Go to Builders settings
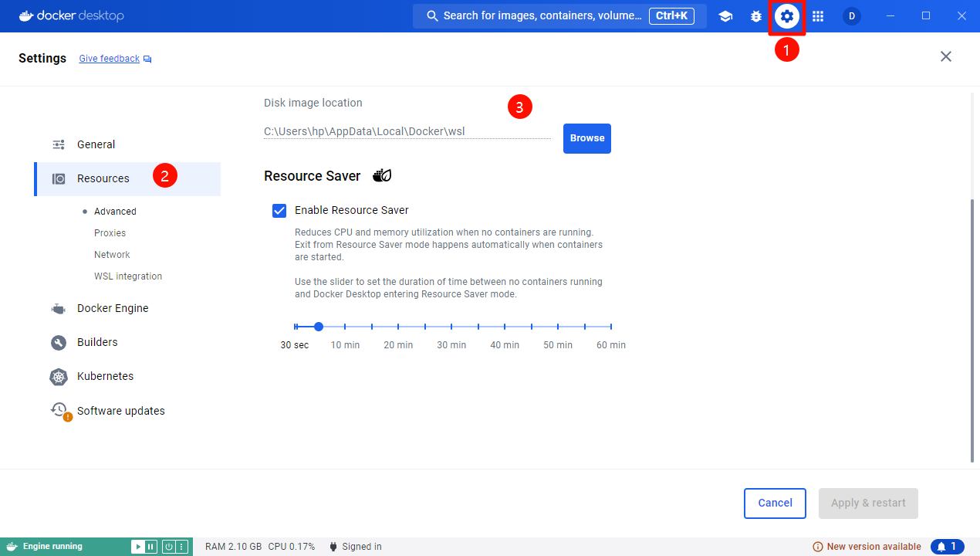980x556 pixels. pyautogui.click(x=127, y=342)
